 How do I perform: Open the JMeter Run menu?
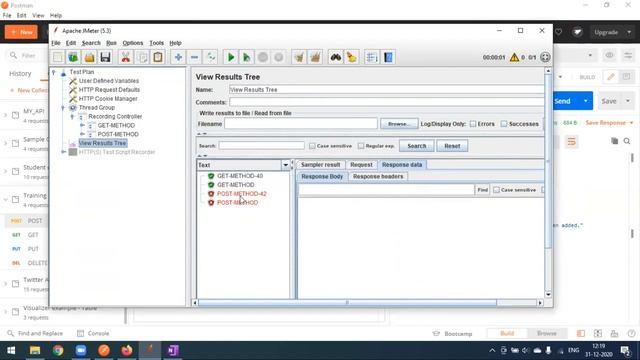[111, 43]
